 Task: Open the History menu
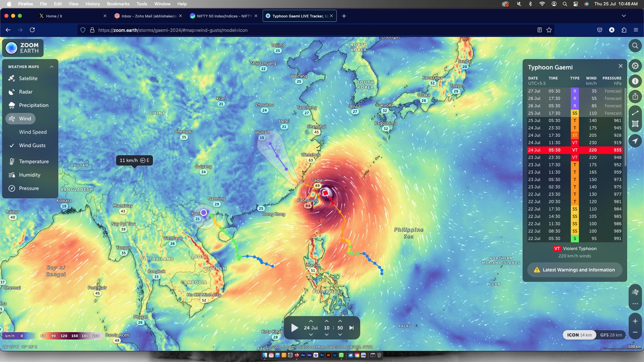(x=93, y=4)
